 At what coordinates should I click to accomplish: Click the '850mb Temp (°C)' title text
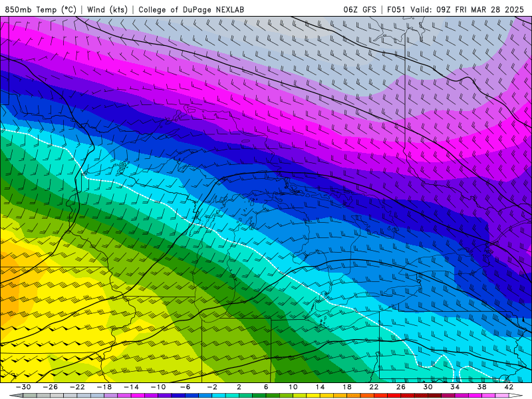coord(41,9)
